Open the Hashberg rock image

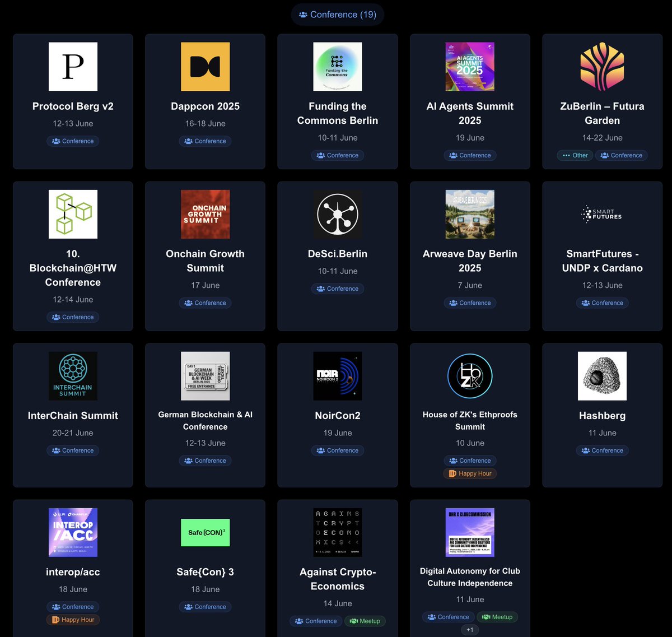tap(602, 376)
